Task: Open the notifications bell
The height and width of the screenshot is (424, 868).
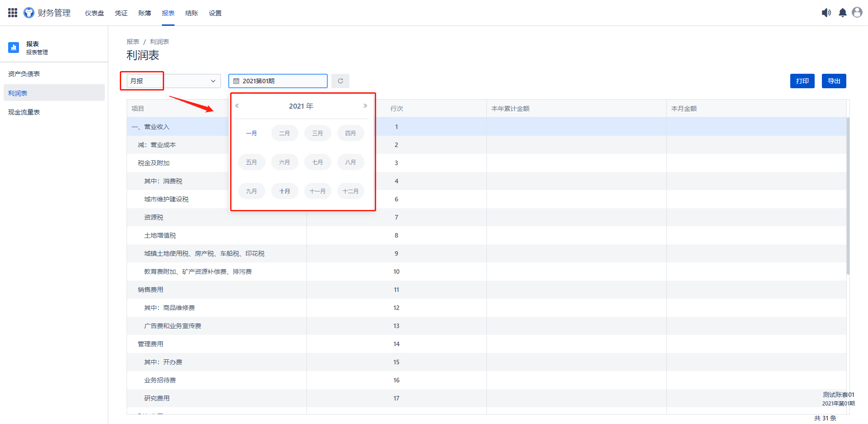Action: click(x=843, y=13)
